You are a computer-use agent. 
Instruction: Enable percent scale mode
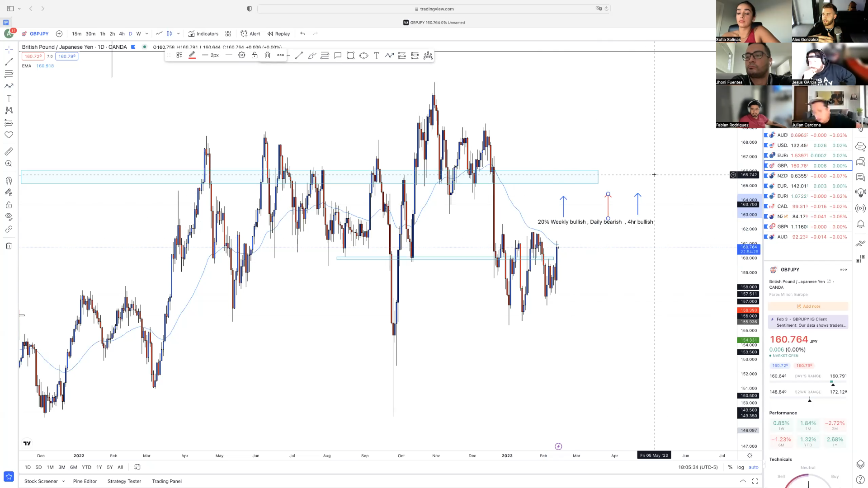730,467
